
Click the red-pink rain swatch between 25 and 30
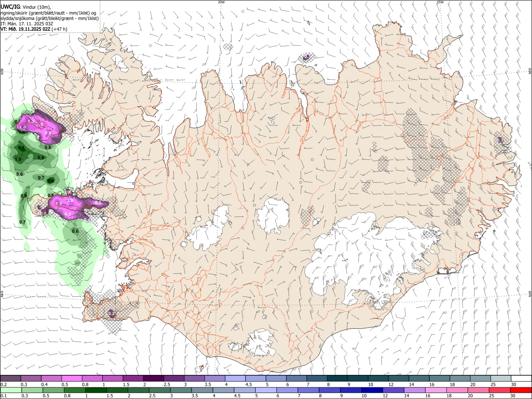pos(500,390)
